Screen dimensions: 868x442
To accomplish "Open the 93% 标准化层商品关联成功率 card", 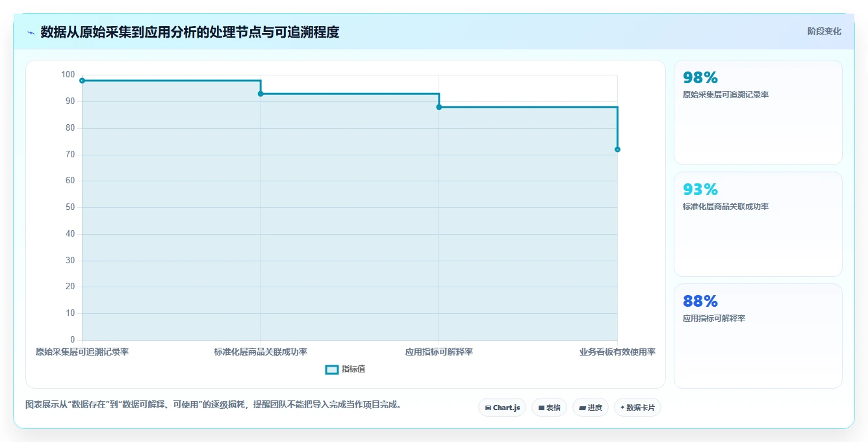I will tap(758, 224).
